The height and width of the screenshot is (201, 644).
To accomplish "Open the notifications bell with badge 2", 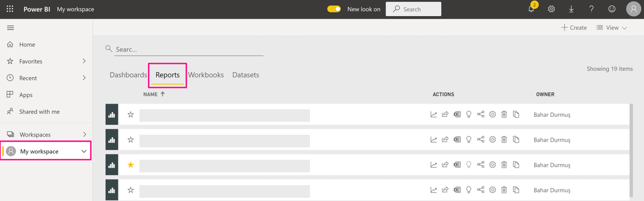I will tap(531, 9).
